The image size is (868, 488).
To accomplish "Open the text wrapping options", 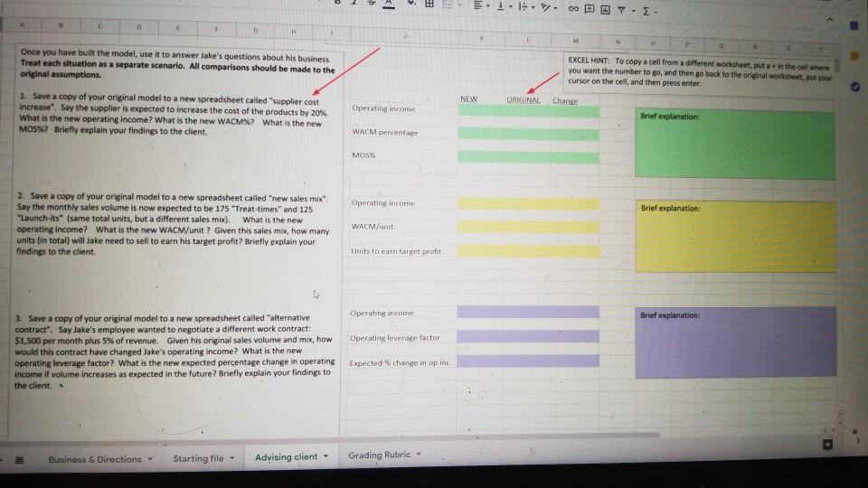I will pyautogui.click(x=526, y=6).
